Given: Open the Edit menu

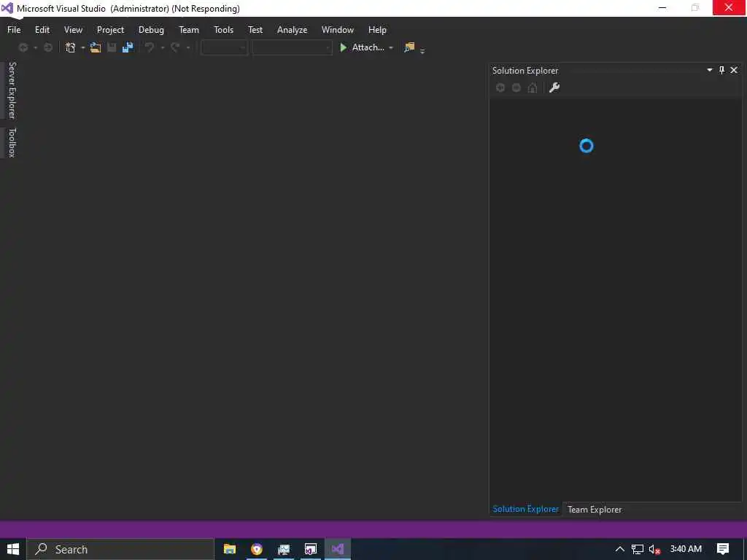Looking at the screenshot, I should [x=42, y=29].
